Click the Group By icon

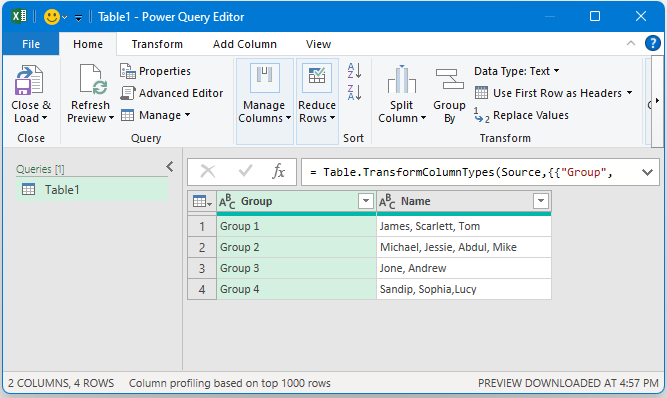coord(450,80)
